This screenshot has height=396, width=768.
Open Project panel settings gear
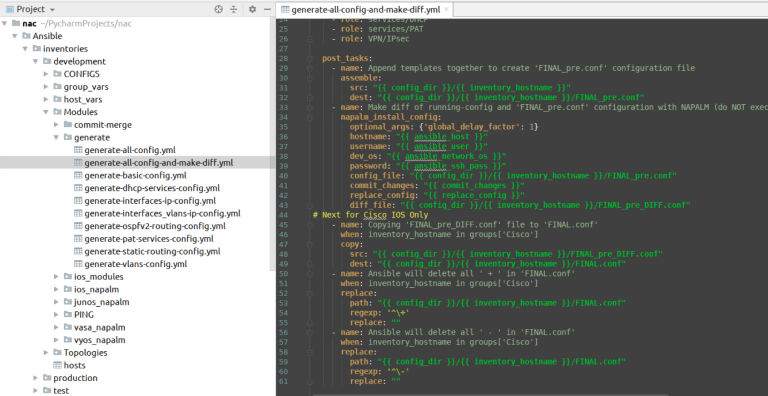point(252,9)
